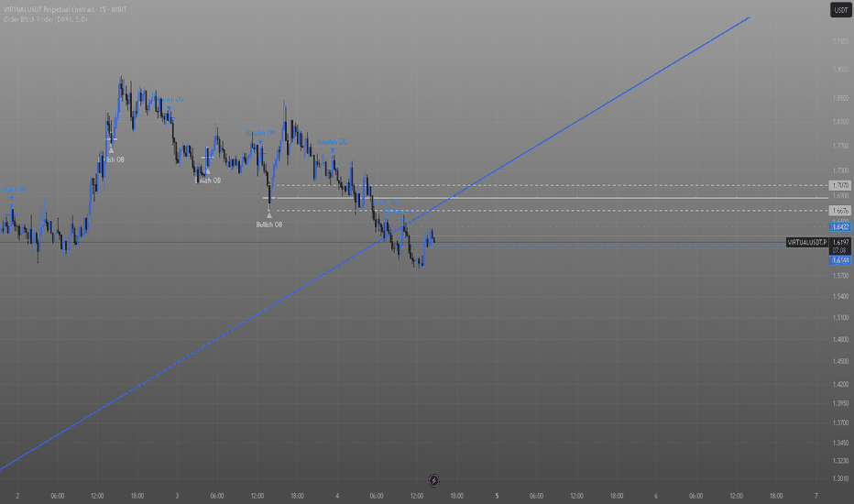Click the 1.6676 price level label

(x=840, y=211)
